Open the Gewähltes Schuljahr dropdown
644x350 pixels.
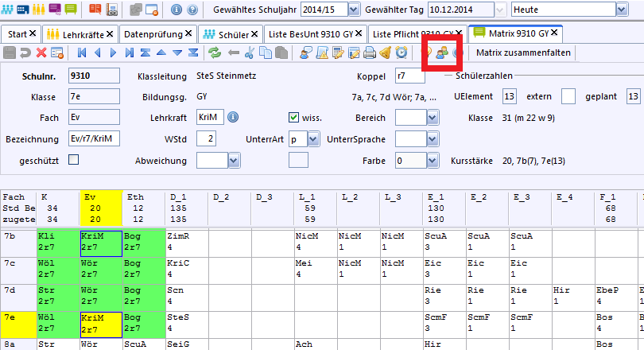coord(354,10)
